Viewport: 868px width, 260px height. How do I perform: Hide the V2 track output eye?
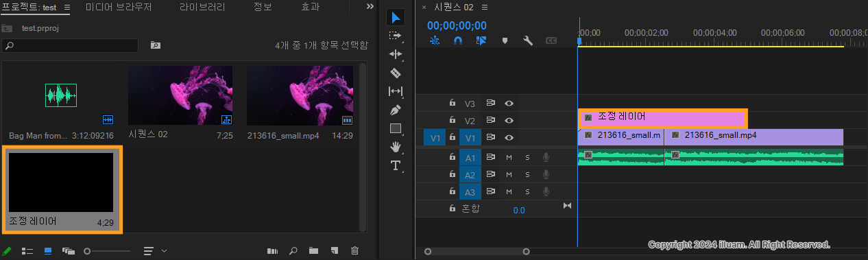(x=509, y=121)
